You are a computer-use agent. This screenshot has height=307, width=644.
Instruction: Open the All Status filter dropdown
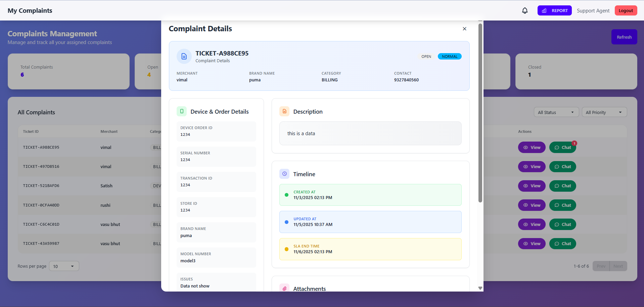click(x=556, y=112)
